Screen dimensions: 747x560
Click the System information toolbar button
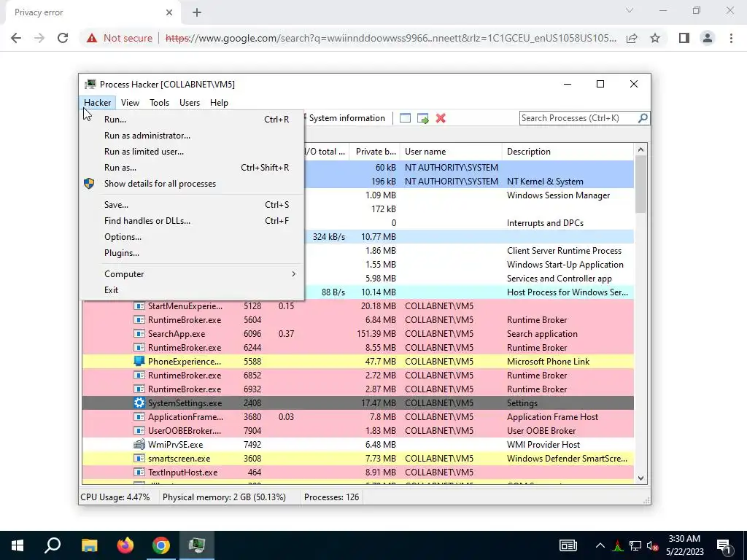[347, 118]
